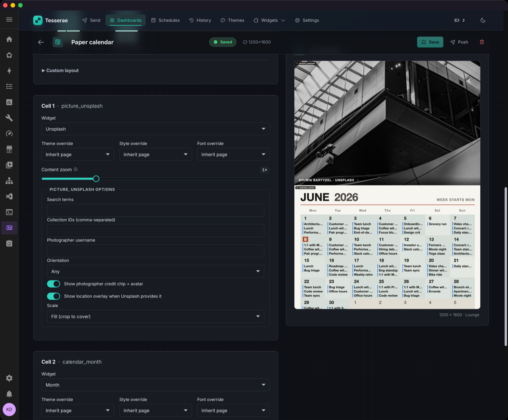Open the Widgets menu

[269, 20]
